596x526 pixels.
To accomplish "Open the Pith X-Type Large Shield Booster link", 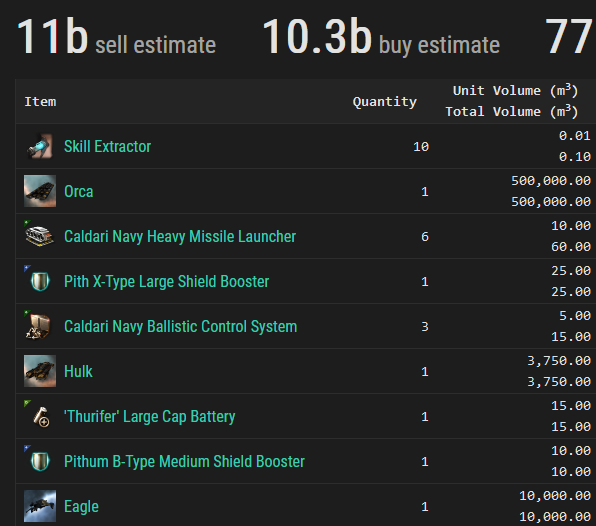I will point(166,281).
